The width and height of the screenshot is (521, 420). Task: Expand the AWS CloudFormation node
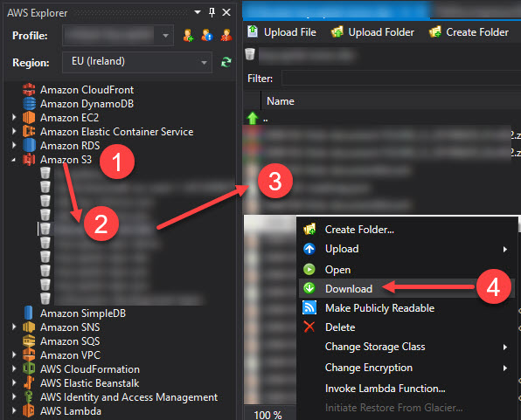click(x=14, y=368)
